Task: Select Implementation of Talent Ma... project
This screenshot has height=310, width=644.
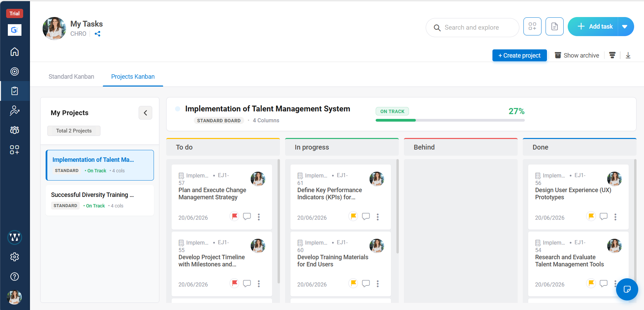Action: coord(100,165)
